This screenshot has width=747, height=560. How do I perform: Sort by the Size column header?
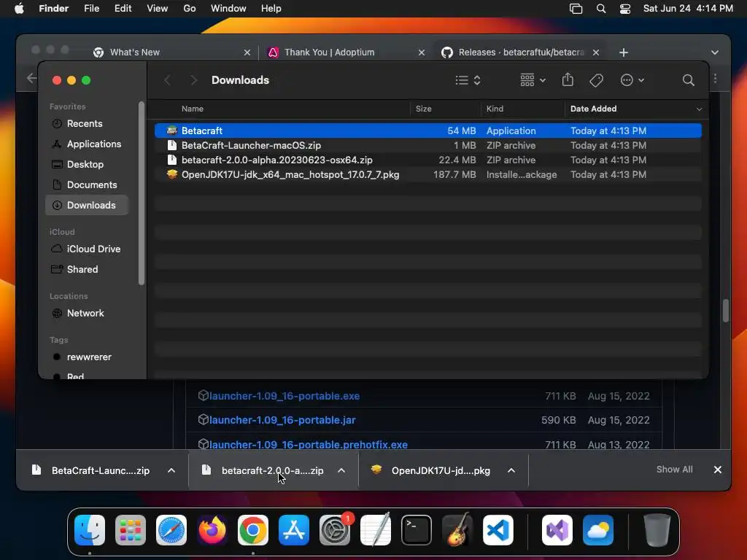tap(423, 109)
